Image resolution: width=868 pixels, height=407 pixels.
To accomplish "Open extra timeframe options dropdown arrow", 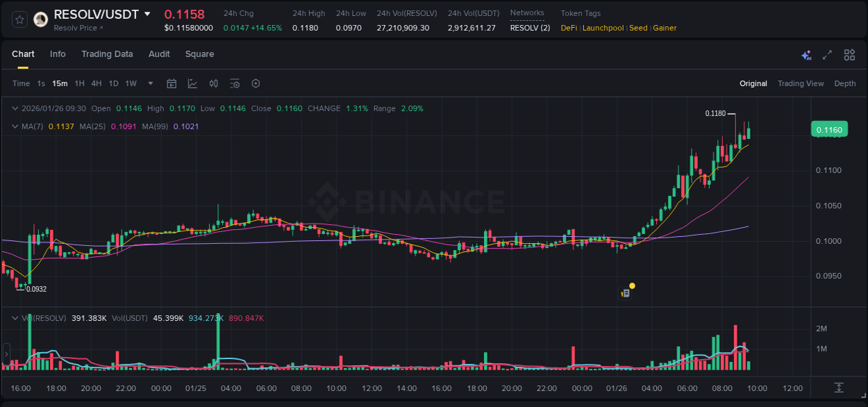I will coord(149,83).
